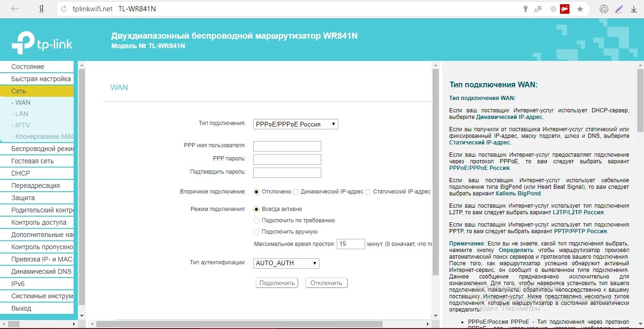The image size is (644, 329).
Task: Open the globe icon in address bar
Action: click(553, 9)
